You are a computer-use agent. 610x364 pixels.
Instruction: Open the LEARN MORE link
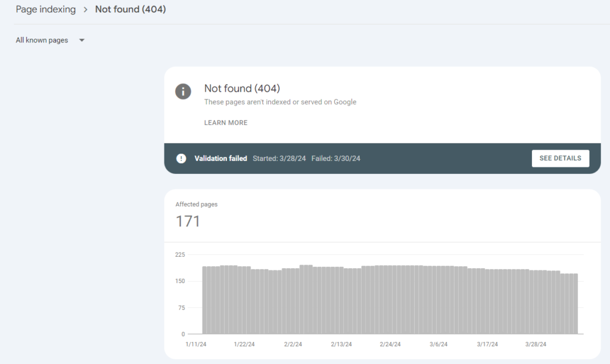(226, 123)
